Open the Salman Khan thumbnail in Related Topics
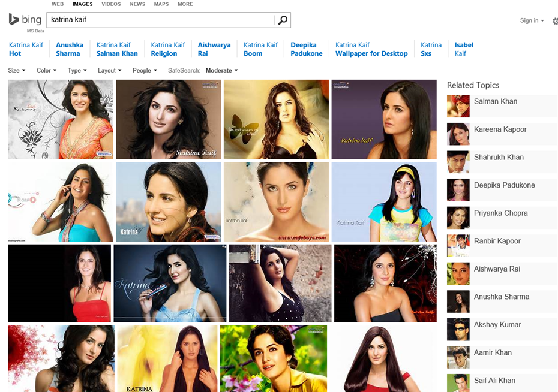 (458, 106)
